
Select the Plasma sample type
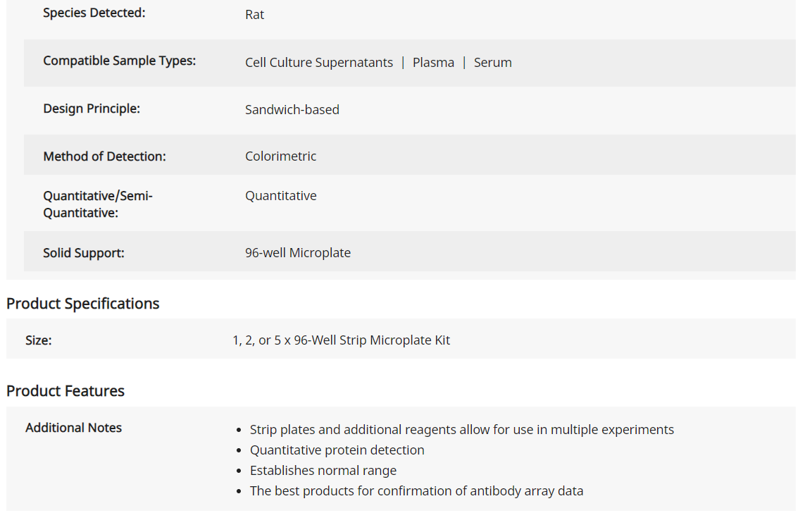[433, 63]
